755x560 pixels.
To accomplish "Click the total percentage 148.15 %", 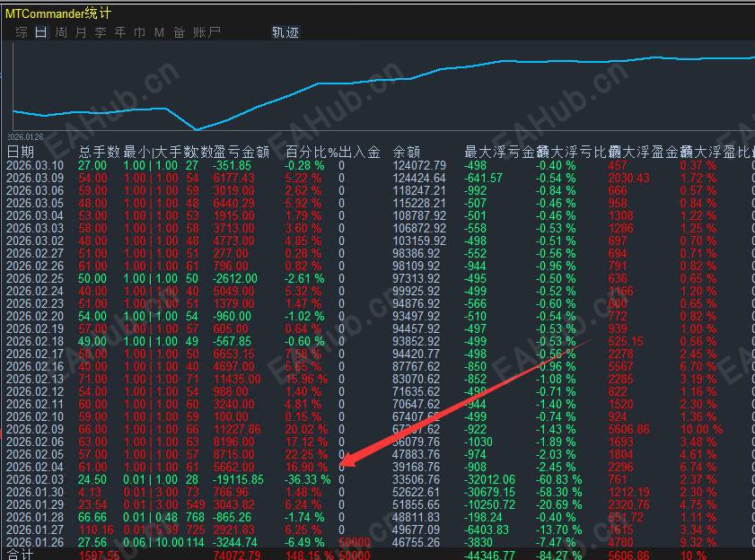I will [x=309, y=555].
